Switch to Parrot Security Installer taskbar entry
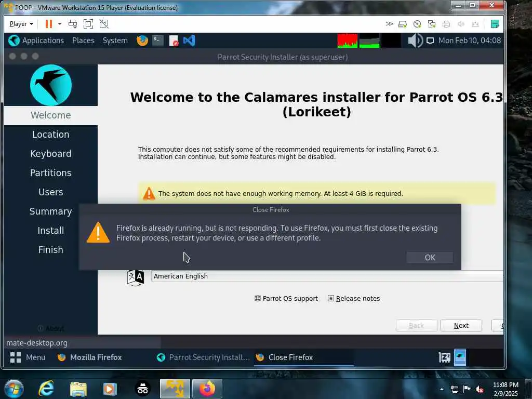The height and width of the screenshot is (399, 532). coord(203,357)
